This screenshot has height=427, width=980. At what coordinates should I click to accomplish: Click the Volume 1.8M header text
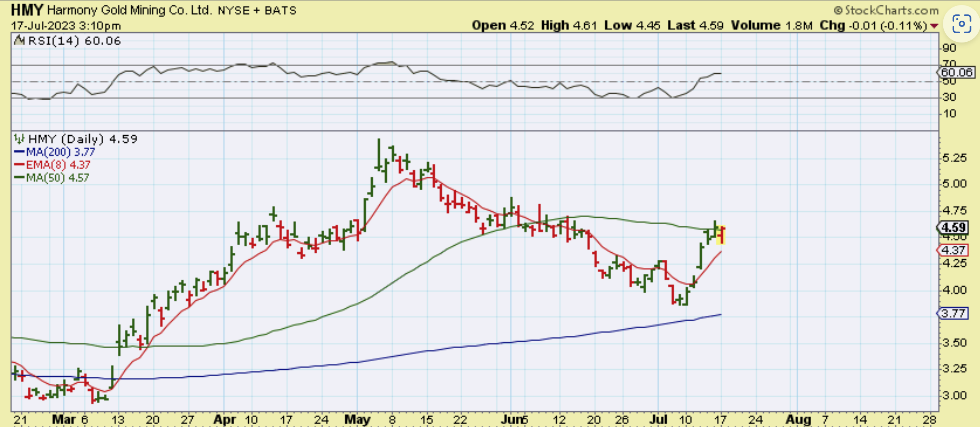771,26
